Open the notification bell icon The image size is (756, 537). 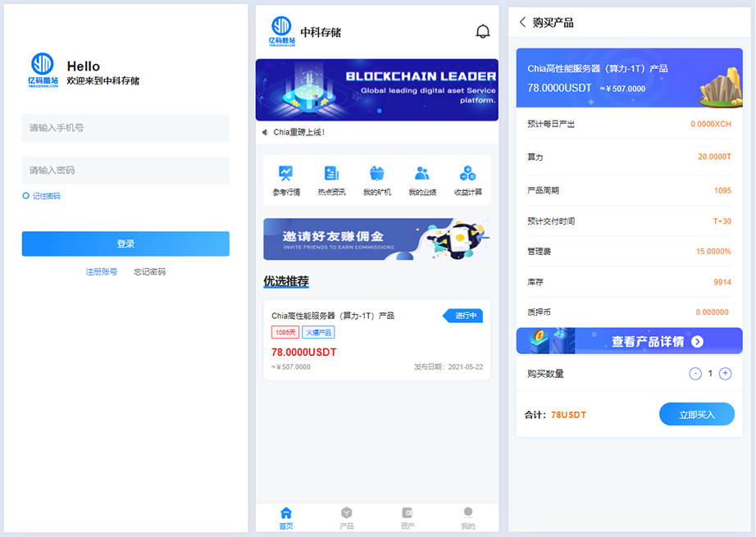tap(483, 32)
